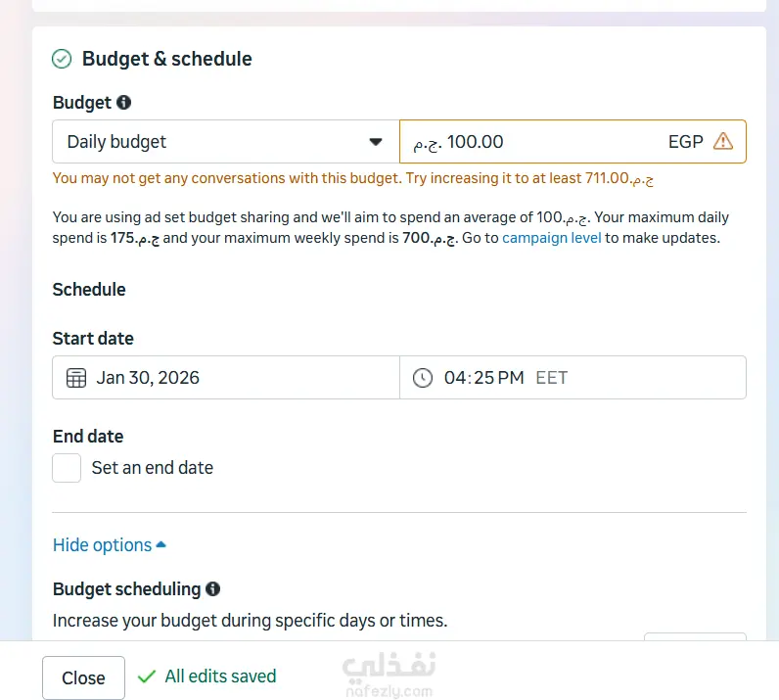Click the caret arrow in Daily budget
Viewport: 779px width, 700px height.
[376, 142]
